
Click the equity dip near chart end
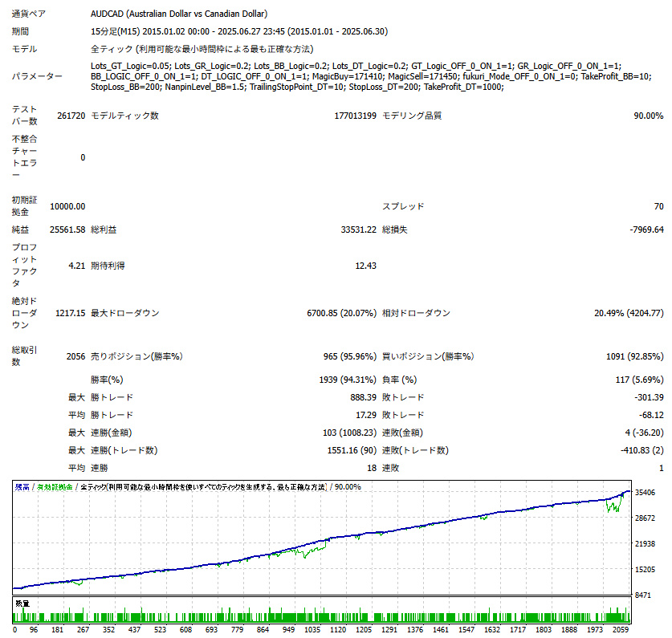point(613,506)
